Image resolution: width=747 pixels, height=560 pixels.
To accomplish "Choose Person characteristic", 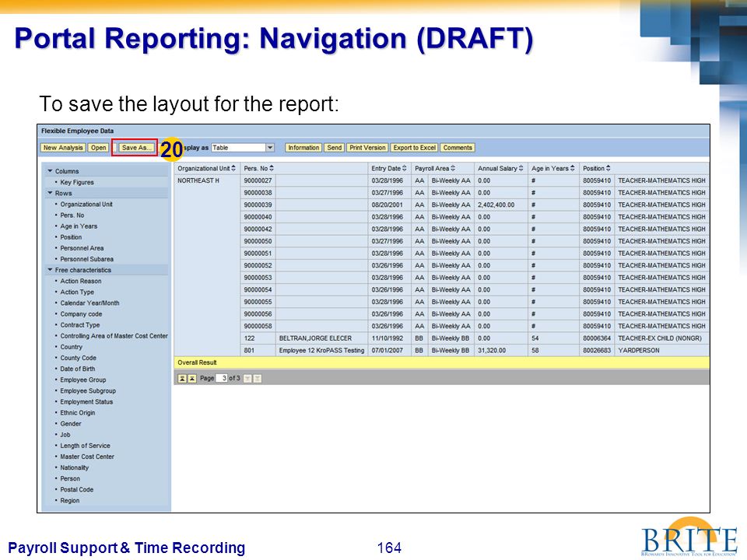I will point(70,478).
